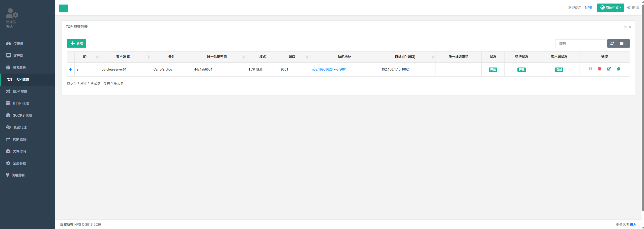Open 全局参数 global settings
The image size is (644, 229).
click(x=19, y=163)
